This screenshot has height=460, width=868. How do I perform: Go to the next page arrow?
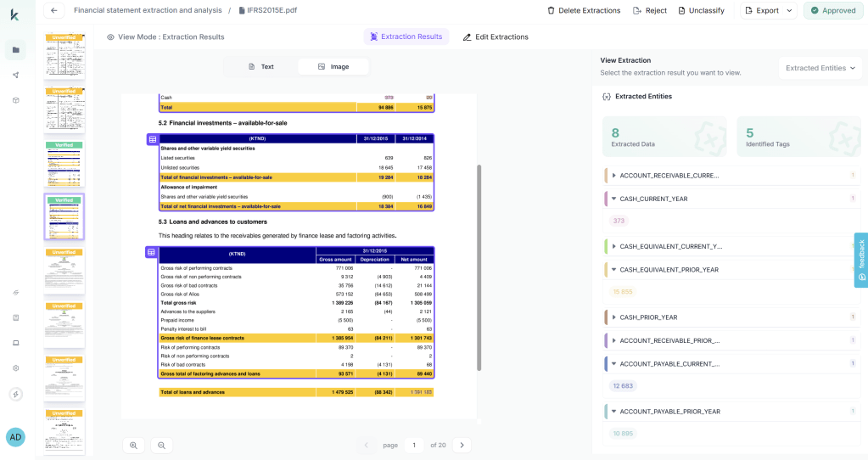tap(462, 445)
